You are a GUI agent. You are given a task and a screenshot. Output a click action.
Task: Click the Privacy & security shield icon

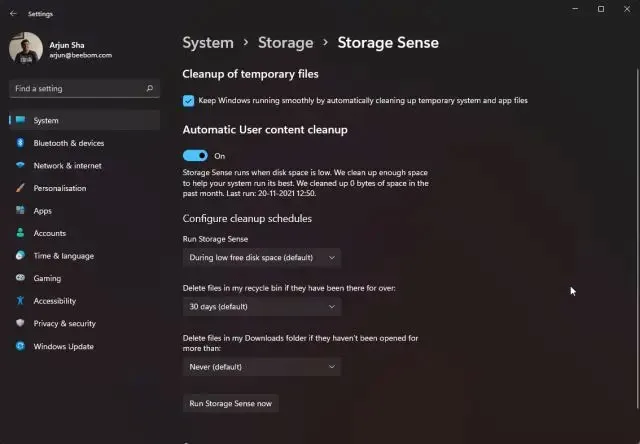click(x=20, y=323)
